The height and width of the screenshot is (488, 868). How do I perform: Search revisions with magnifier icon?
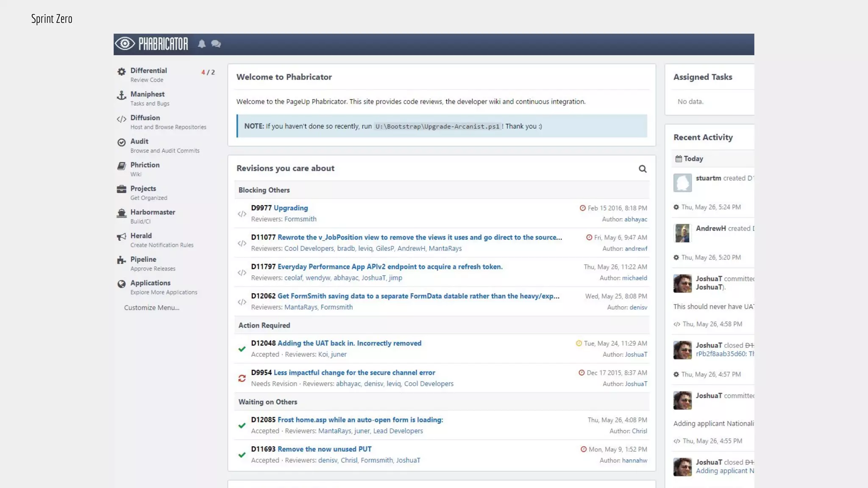click(x=643, y=169)
